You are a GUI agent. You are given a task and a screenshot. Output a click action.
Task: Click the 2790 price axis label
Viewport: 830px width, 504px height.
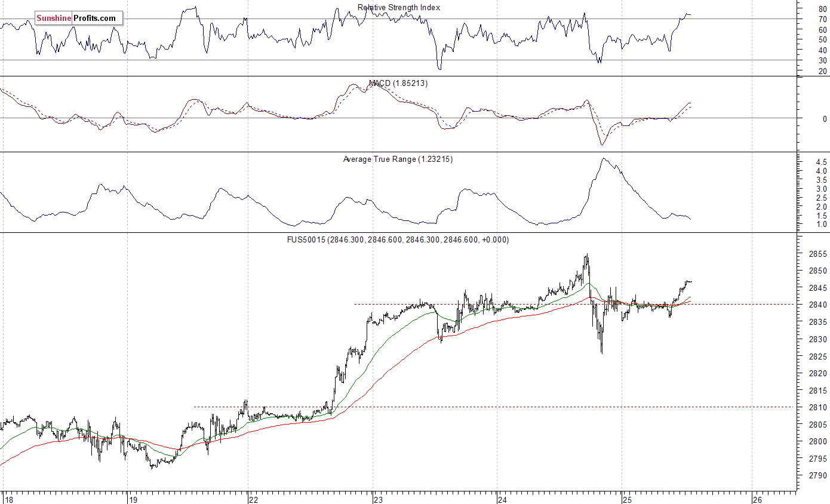click(817, 476)
